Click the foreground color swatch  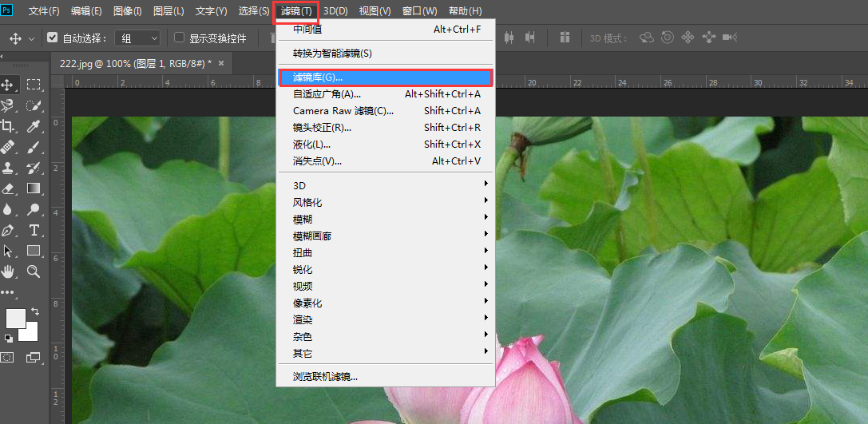coord(15,319)
